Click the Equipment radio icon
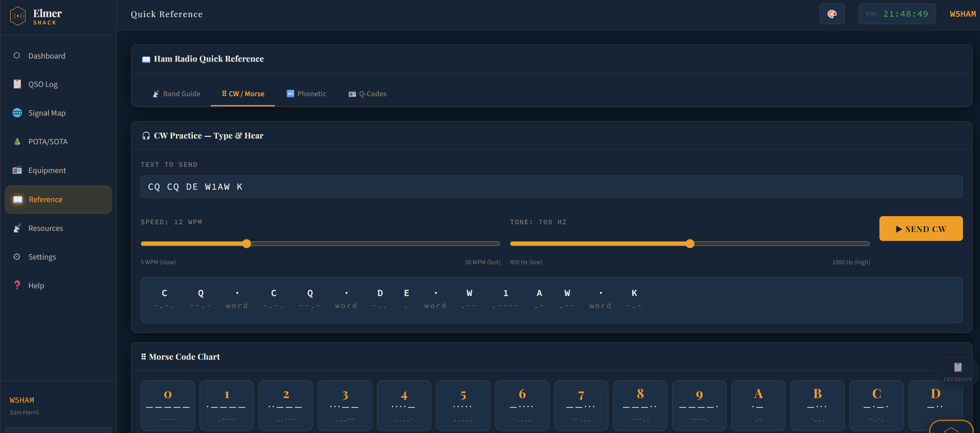Screen dimensions: 980x433 17,170
